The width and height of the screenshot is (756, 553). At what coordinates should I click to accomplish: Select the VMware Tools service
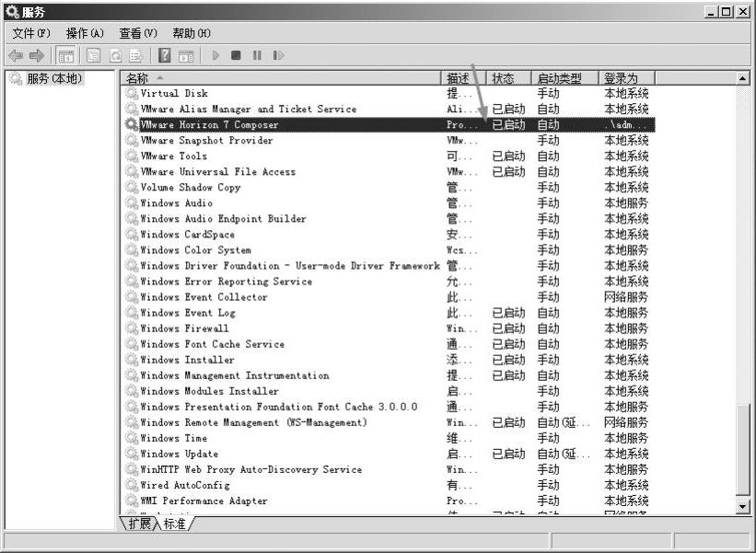(388, 156)
